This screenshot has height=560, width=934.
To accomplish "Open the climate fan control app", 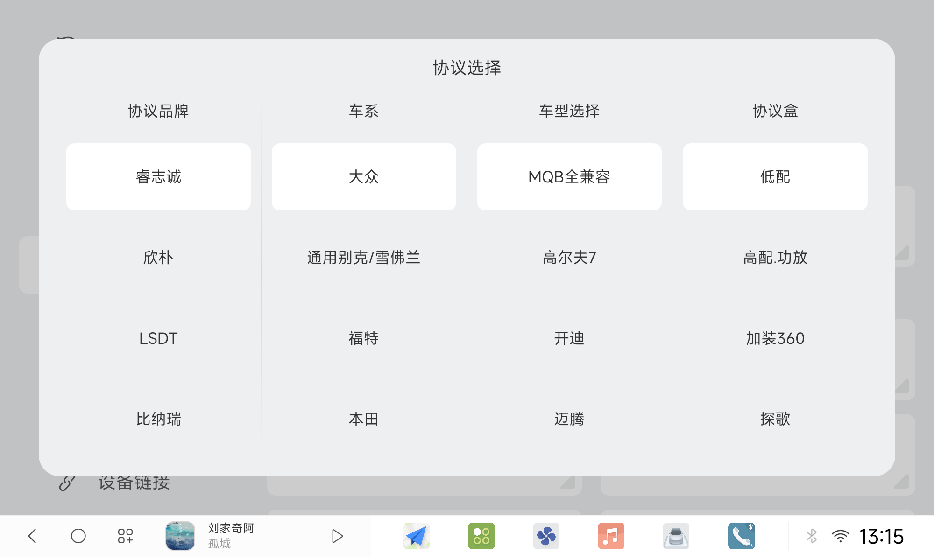I will tap(546, 536).
